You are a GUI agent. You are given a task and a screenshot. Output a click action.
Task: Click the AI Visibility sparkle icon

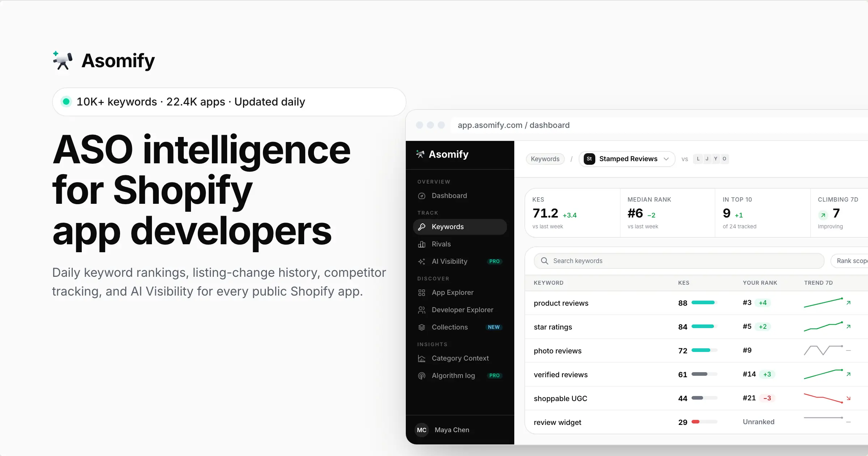point(422,262)
